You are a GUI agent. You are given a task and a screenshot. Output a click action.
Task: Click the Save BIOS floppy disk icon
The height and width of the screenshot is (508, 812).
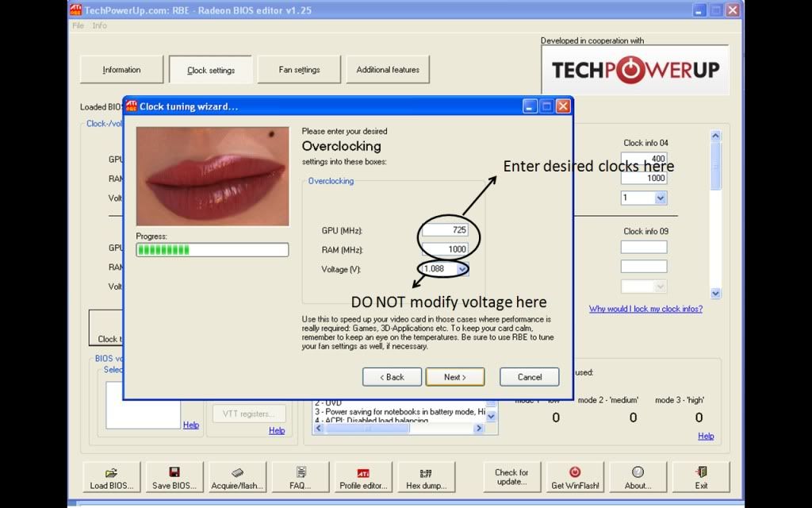(174, 477)
